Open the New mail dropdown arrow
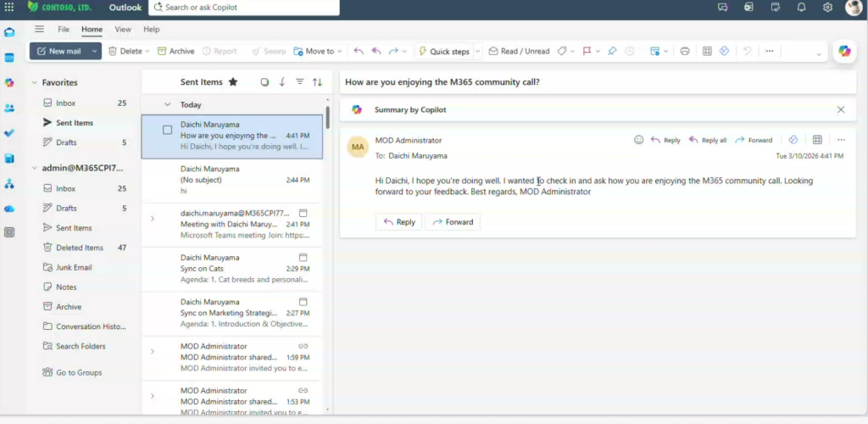 coord(94,51)
